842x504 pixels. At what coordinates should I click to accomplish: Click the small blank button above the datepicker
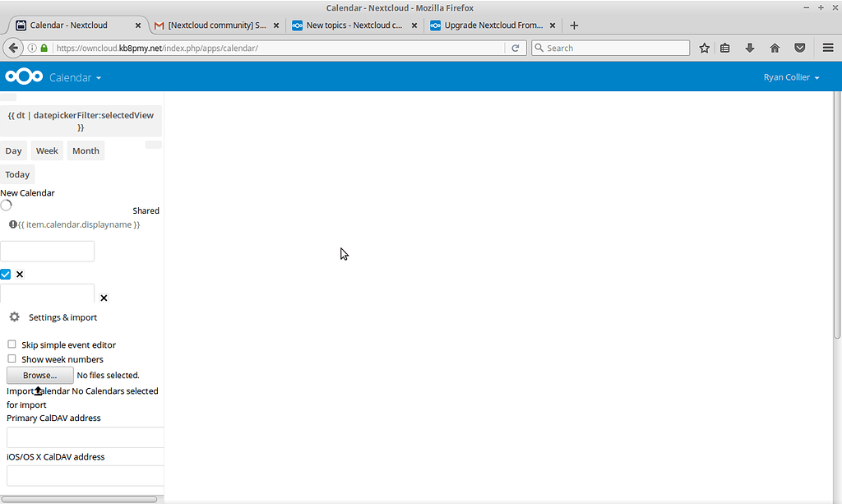point(8,97)
